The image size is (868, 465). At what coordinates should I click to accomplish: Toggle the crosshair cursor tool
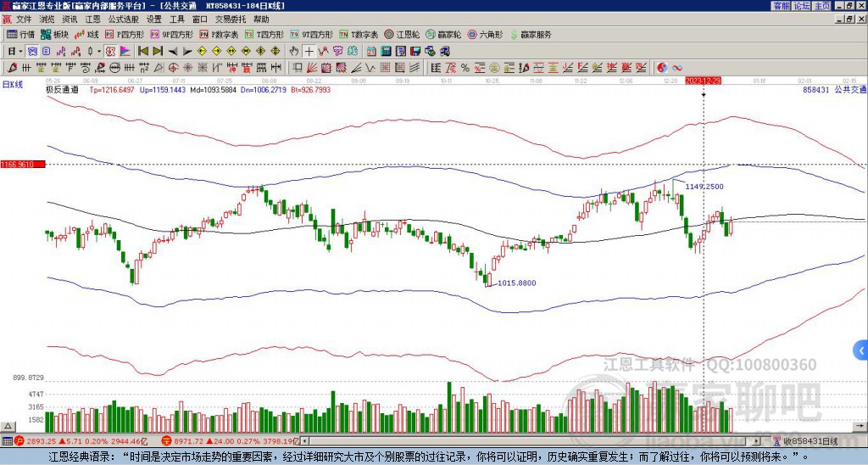point(309,52)
